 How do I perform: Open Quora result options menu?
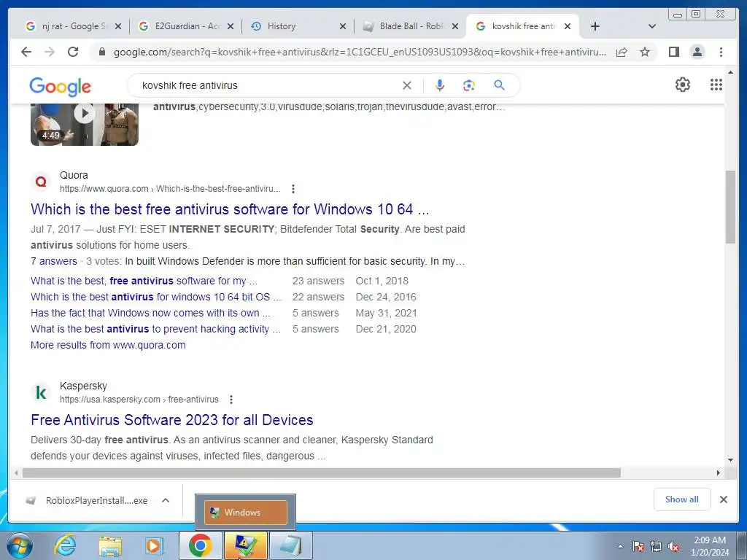click(x=293, y=189)
